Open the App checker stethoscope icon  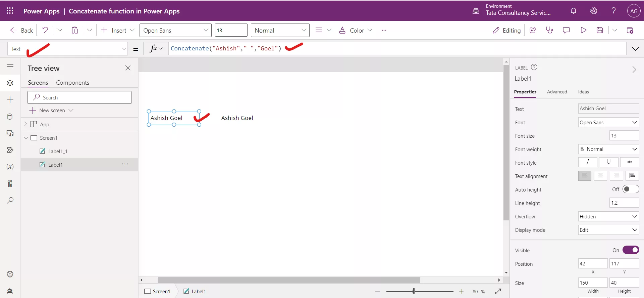549,30
